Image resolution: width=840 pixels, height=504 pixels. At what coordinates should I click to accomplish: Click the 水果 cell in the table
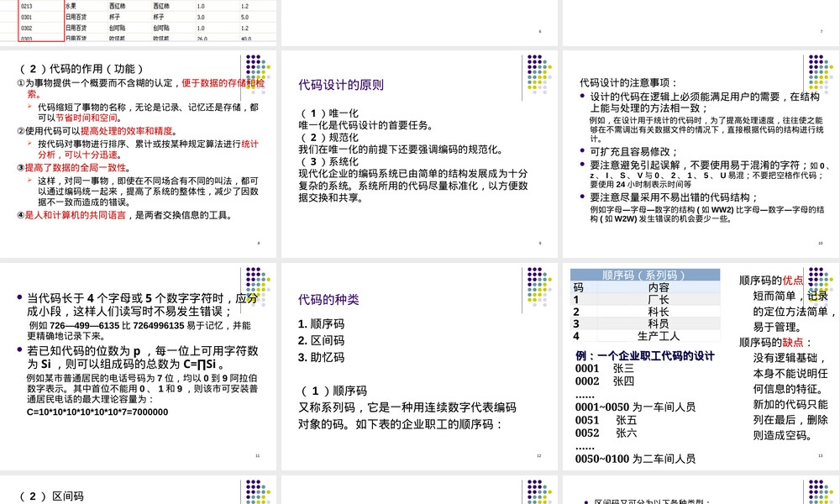coord(71,7)
